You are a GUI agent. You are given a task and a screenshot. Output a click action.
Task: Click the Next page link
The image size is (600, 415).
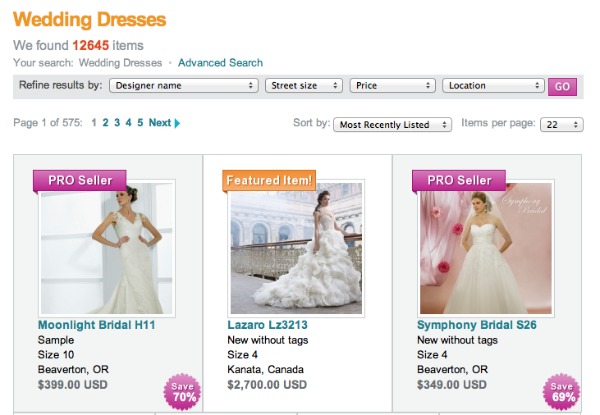tap(160, 123)
